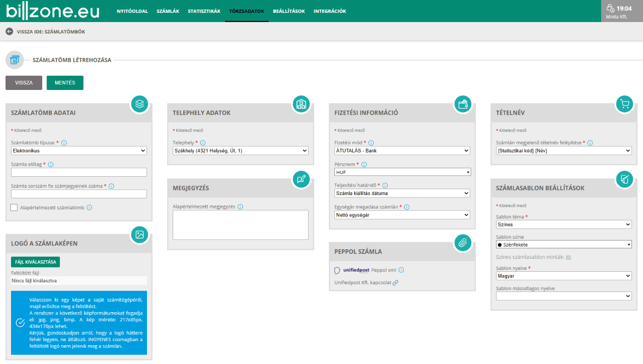Open the Számlatömb típusa dropdown
Image resolution: width=643 pixels, height=364 pixels.
(x=79, y=151)
